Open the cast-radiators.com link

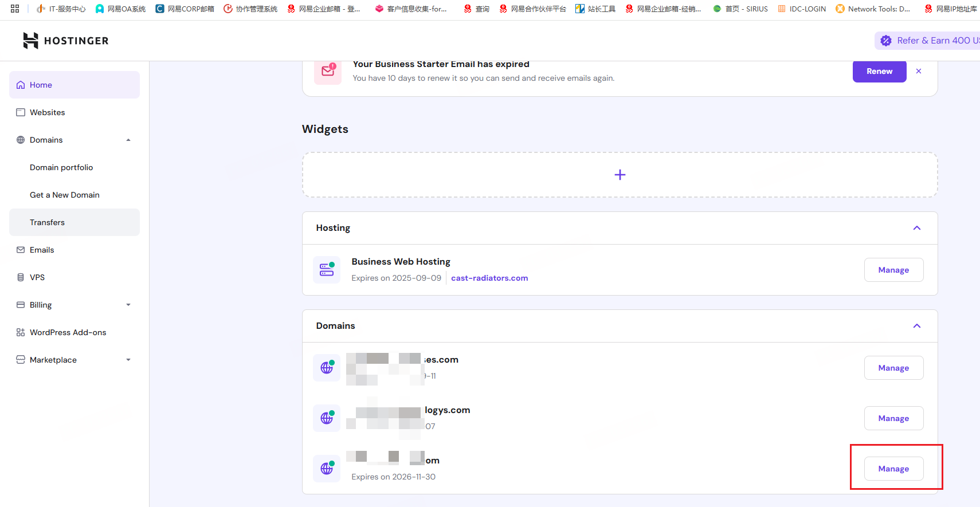click(489, 278)
